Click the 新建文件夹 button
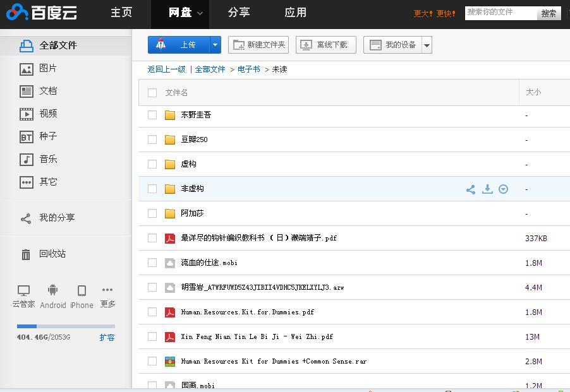 (258, 45)
